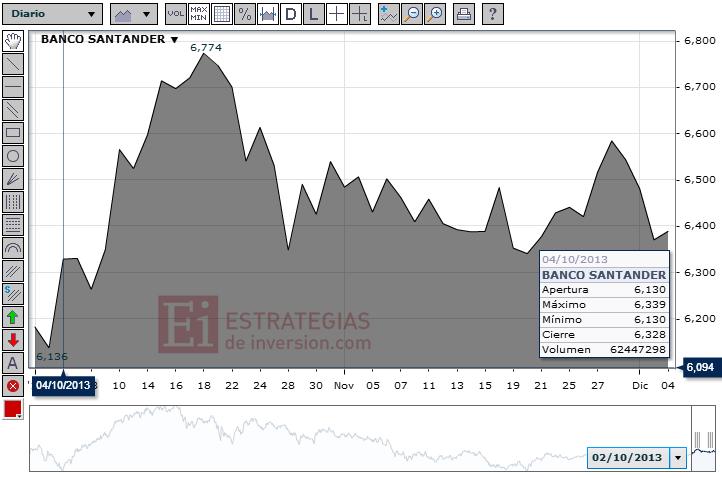Select the circle drawing tool

[x=13, y=156]
